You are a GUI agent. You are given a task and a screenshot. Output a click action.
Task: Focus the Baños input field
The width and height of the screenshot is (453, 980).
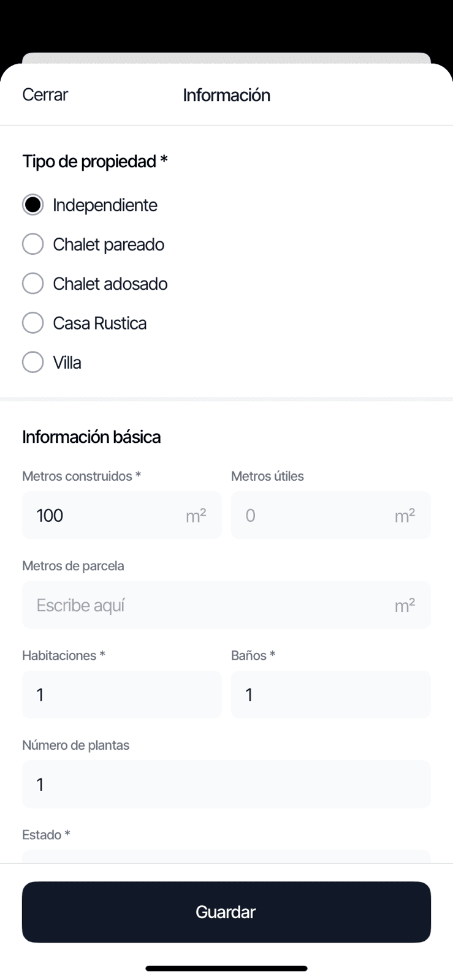[x=330, y=695]
